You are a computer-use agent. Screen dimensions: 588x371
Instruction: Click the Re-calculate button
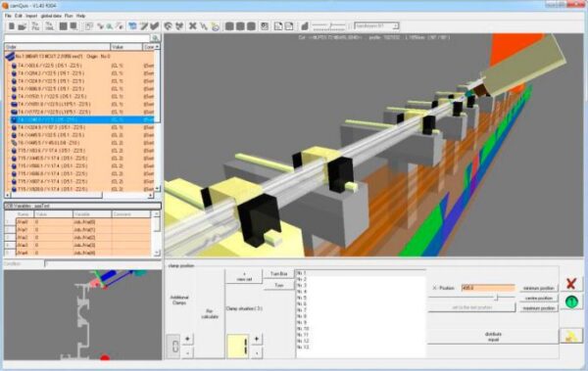tap(210, 314)
